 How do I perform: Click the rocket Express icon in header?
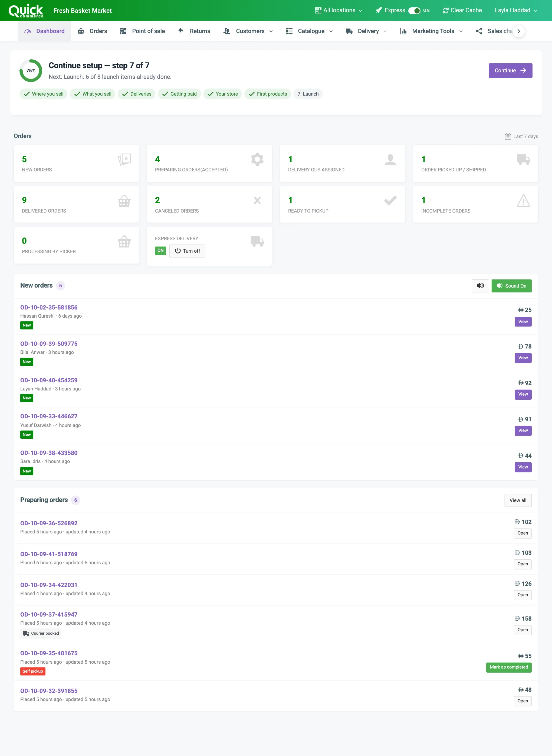(x=378, y=10)
